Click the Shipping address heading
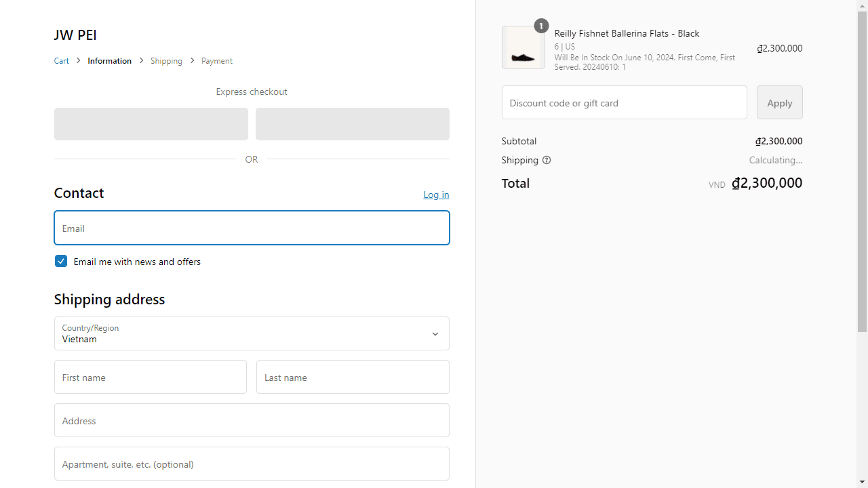 pos(109,299)
